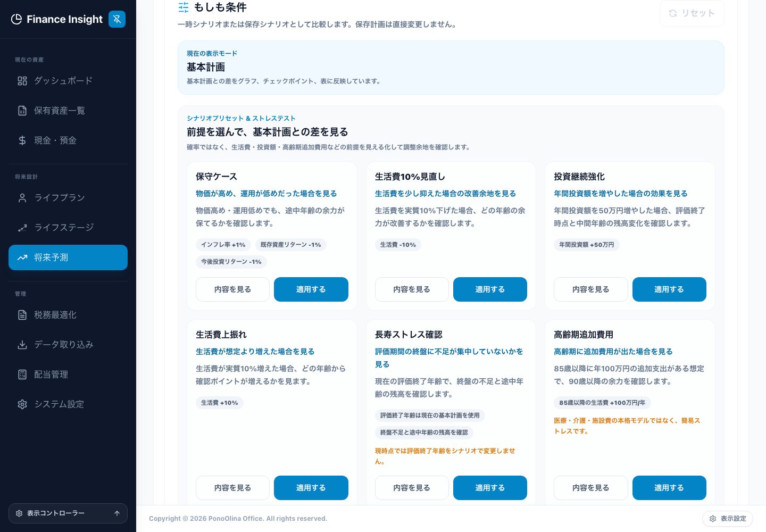Viewport: 766px width, 532px height.
Task: View contents of 生活費上振れ
Action: (x=233, y=488)
